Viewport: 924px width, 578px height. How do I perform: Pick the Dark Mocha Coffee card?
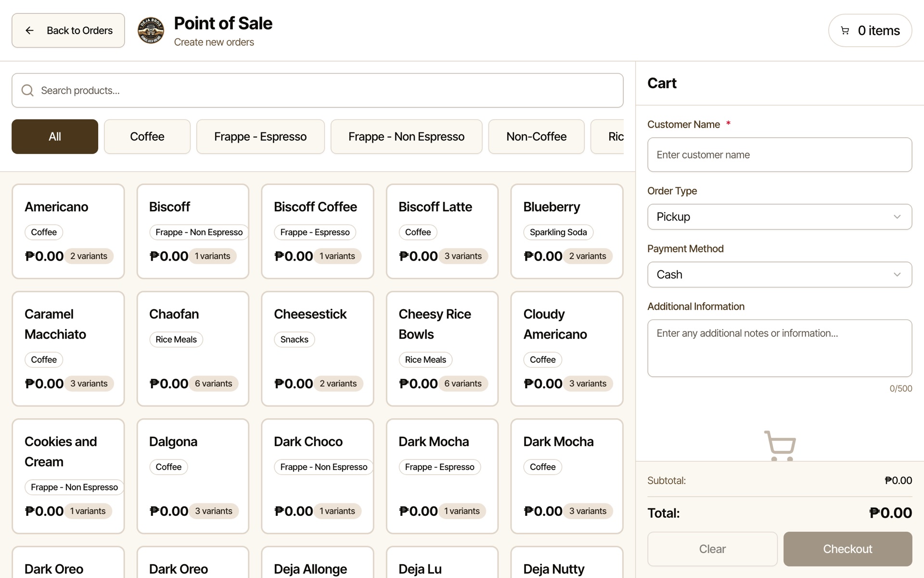coord(567,476)
